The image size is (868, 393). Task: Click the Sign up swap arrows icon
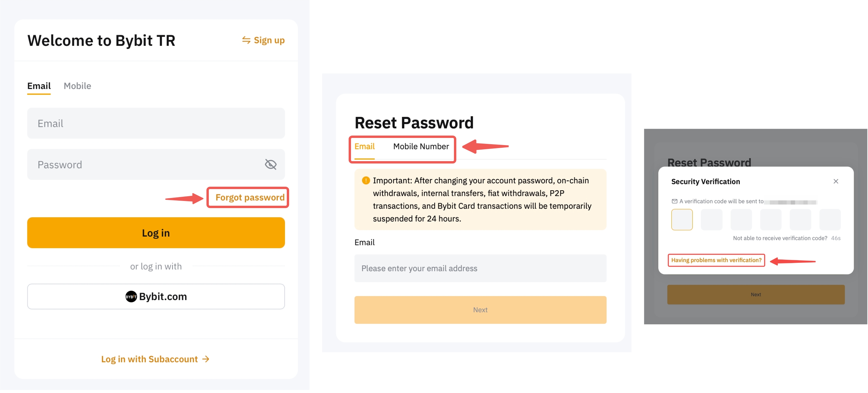(246, 40)
